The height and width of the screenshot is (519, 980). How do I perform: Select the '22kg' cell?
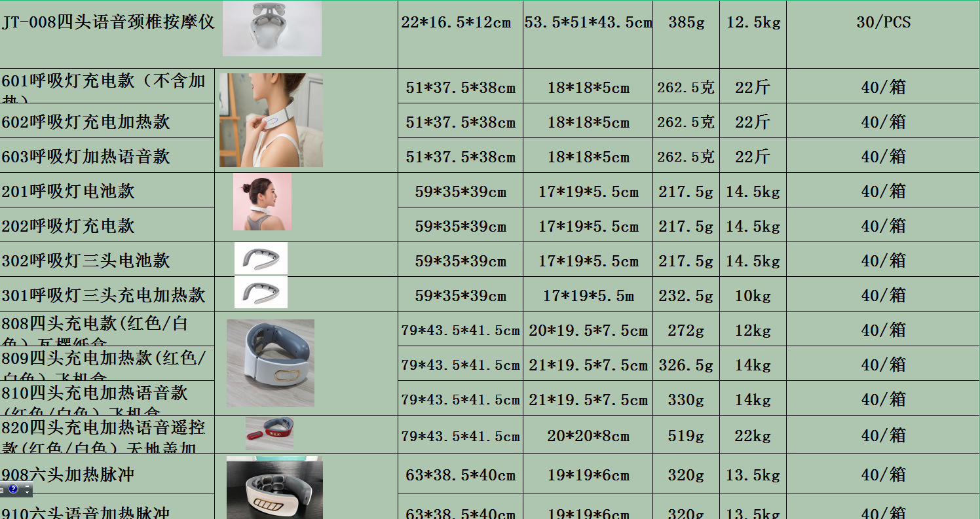click(753, 435)
